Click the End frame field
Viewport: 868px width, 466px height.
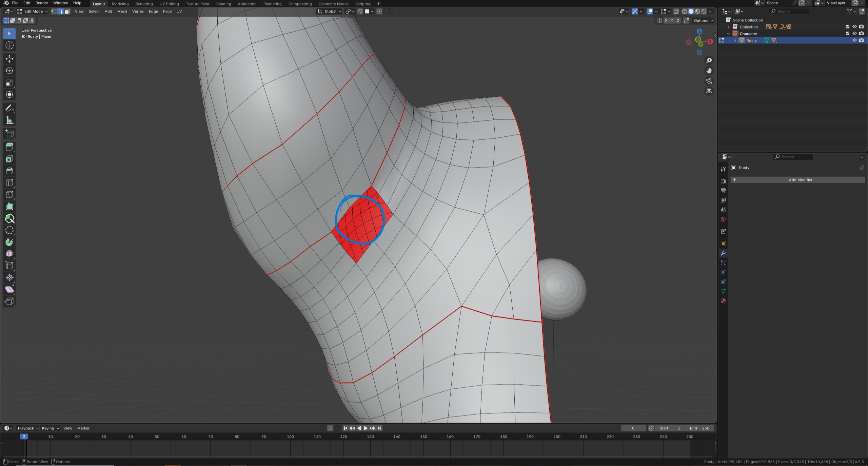699,428
